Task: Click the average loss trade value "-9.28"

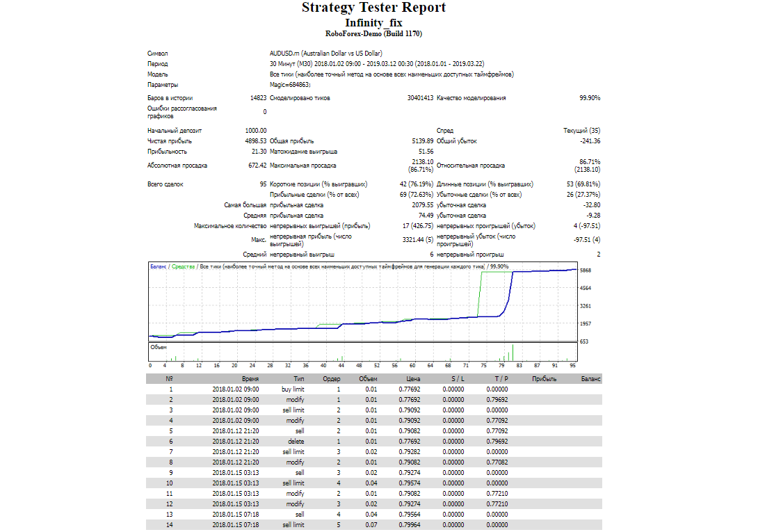Action: [x=592, y=215]
